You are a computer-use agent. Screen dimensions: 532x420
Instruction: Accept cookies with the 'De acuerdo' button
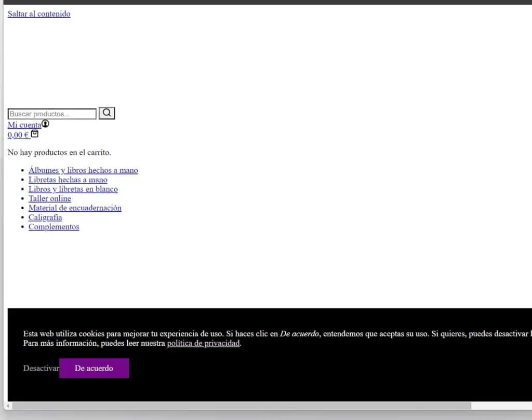[x=94, y=368]
